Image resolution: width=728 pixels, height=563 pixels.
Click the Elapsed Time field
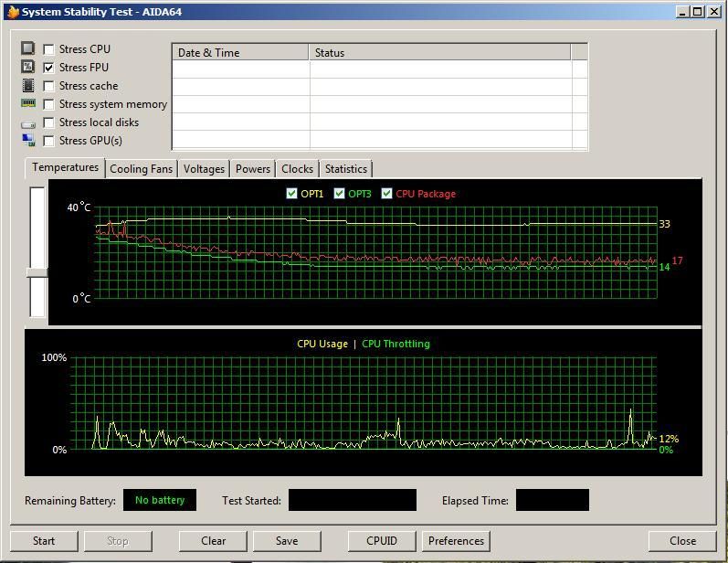pyautogui.click(x=553, y=500)
